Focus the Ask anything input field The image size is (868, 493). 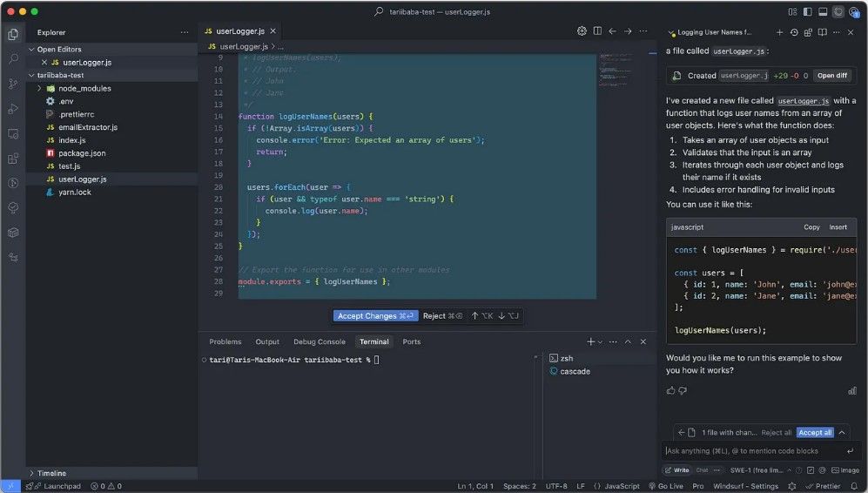[753, 451]
